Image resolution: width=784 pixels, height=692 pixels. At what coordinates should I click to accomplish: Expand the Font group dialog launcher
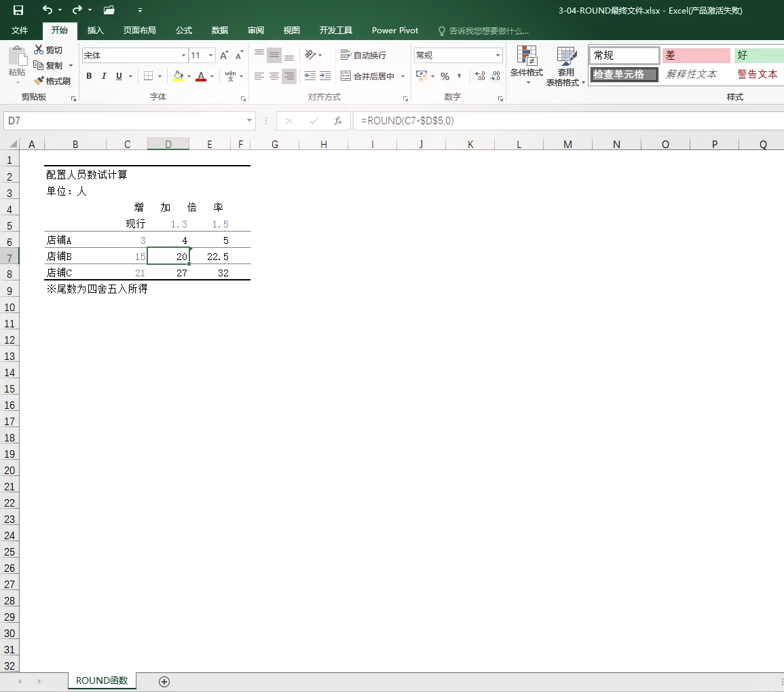pos(243,98)
